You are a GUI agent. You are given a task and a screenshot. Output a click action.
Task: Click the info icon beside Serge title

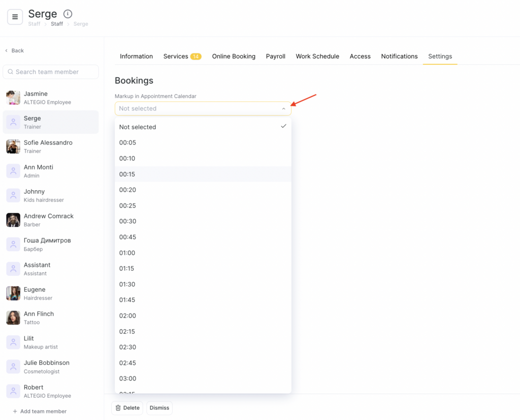click(68, 14)
